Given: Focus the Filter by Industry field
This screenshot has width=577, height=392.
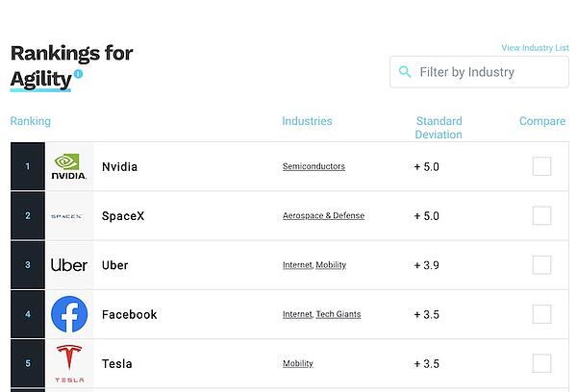Looking at the screenshot, I should (x=486, y=72).
